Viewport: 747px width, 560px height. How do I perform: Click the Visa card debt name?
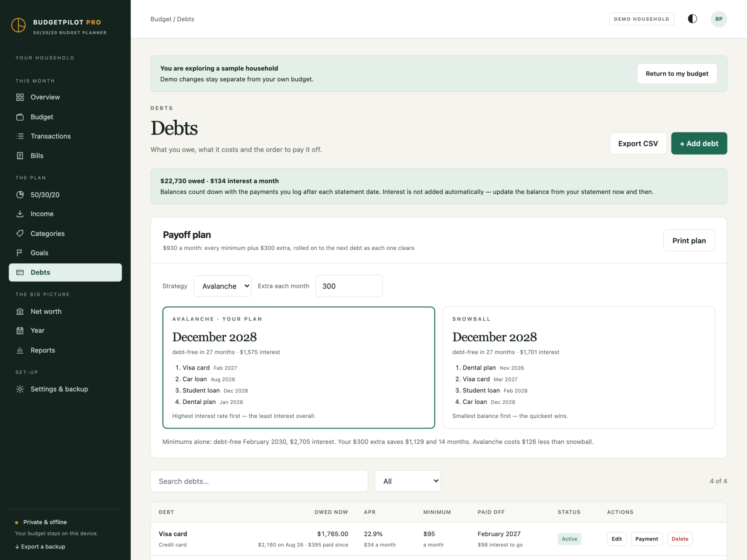tap(173, 534)
